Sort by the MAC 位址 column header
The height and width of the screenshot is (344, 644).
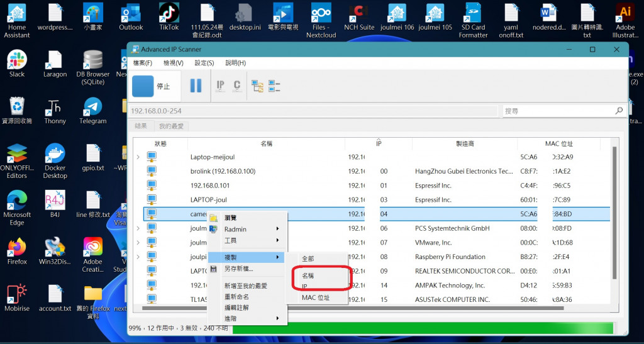(559, 143)
